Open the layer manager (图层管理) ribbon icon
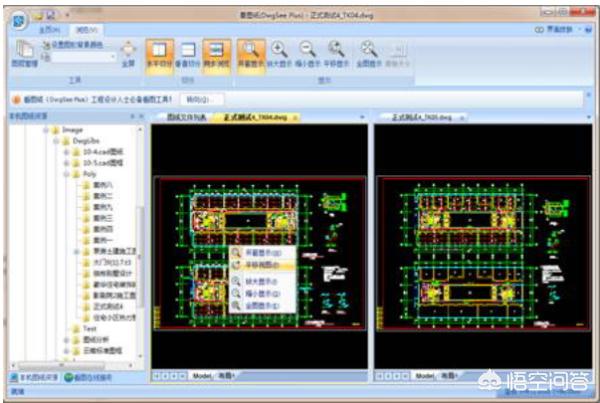 click(24, 54)
